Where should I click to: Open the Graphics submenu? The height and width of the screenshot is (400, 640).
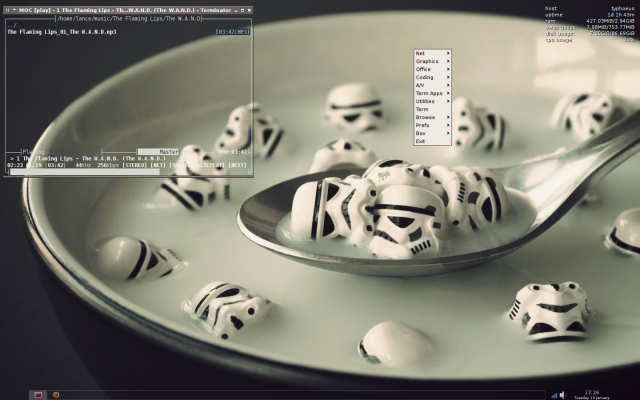pyautogui.click(x=432, y=61)
